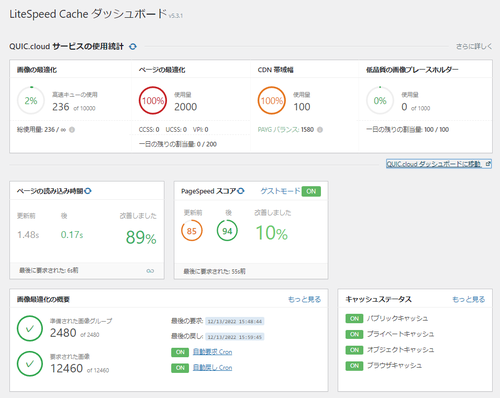Toggle ON badge for プライベートキャッシュ

354,334
